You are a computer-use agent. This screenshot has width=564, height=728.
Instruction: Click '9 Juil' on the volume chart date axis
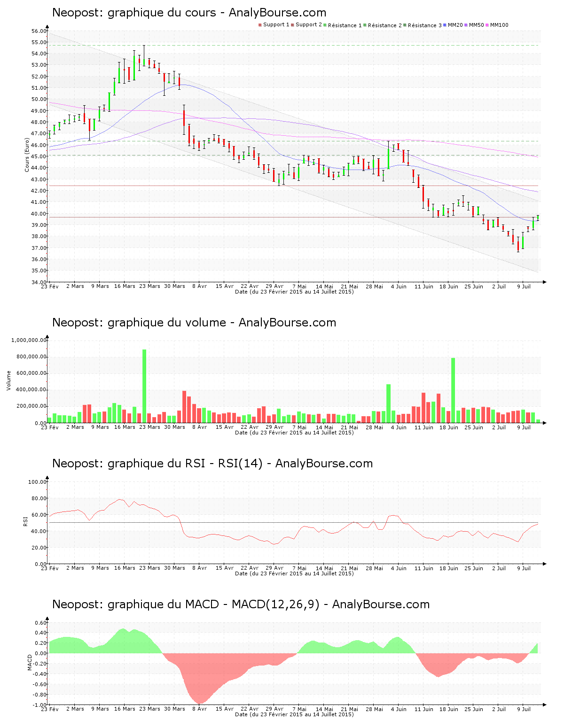pyautogui.click(x=524, y=427)
